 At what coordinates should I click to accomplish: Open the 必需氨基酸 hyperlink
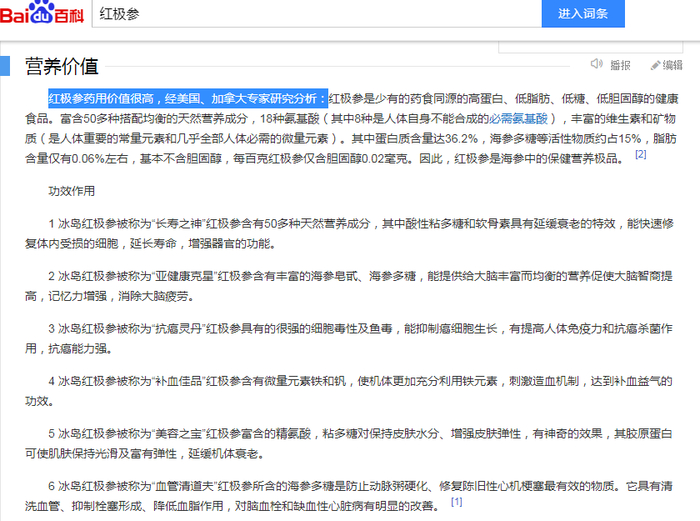click(x=518, y=118)
